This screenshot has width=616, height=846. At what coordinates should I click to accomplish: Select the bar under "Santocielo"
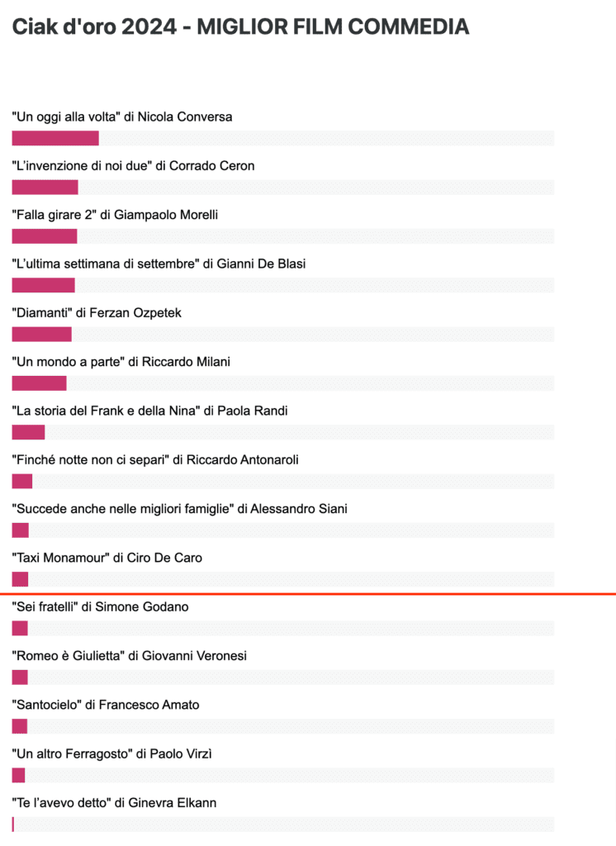coord(20,726)
